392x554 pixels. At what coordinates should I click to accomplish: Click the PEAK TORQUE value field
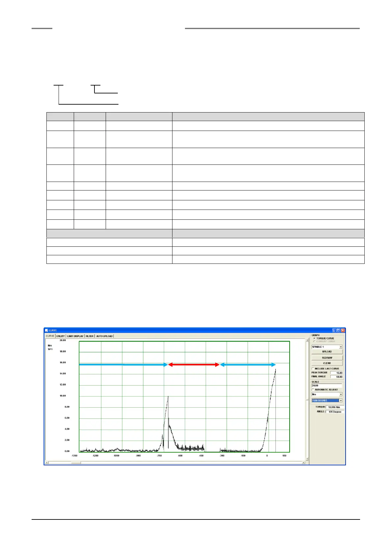tap(337, 373)
